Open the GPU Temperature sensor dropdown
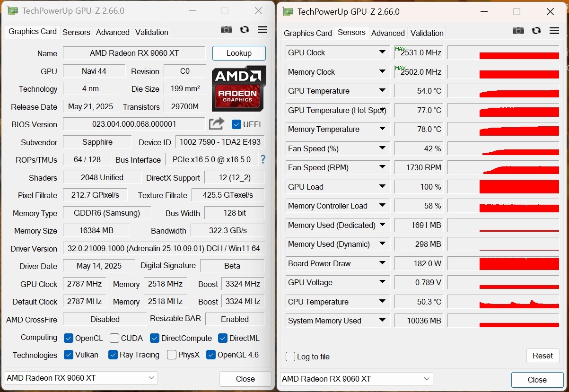This screenshot has height=392, width=569. click(x=382, y=90)
